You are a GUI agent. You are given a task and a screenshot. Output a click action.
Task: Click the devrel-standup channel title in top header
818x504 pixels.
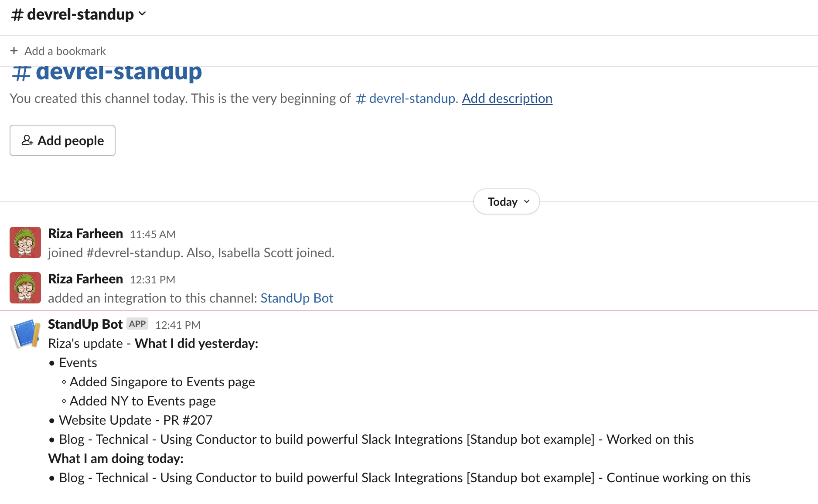[x=80, y=14]
